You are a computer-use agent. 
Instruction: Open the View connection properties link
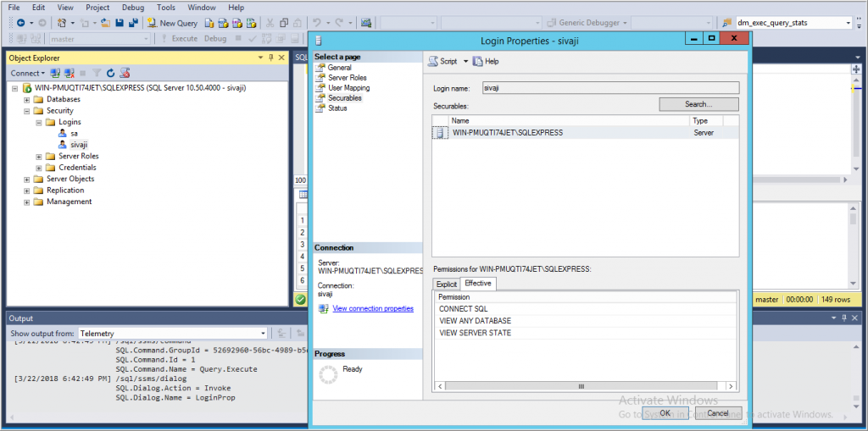pos(373,308)
